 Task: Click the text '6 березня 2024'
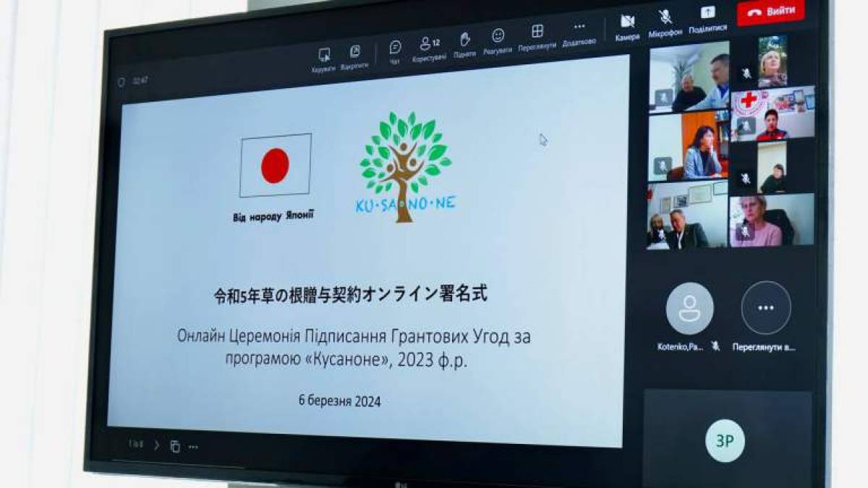tap(339, 401)
